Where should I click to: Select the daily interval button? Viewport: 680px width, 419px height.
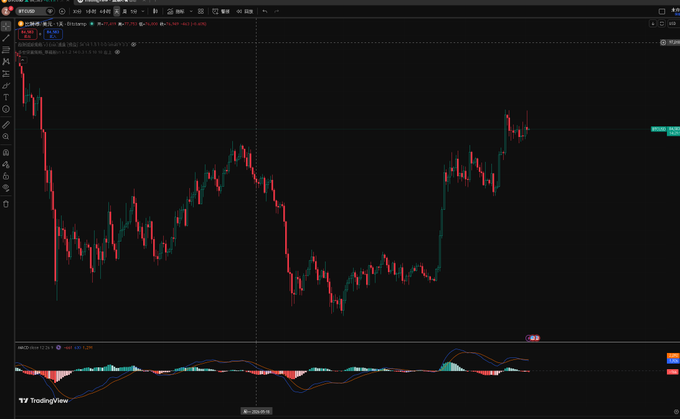pyautogui.click(x=117, y=11)
